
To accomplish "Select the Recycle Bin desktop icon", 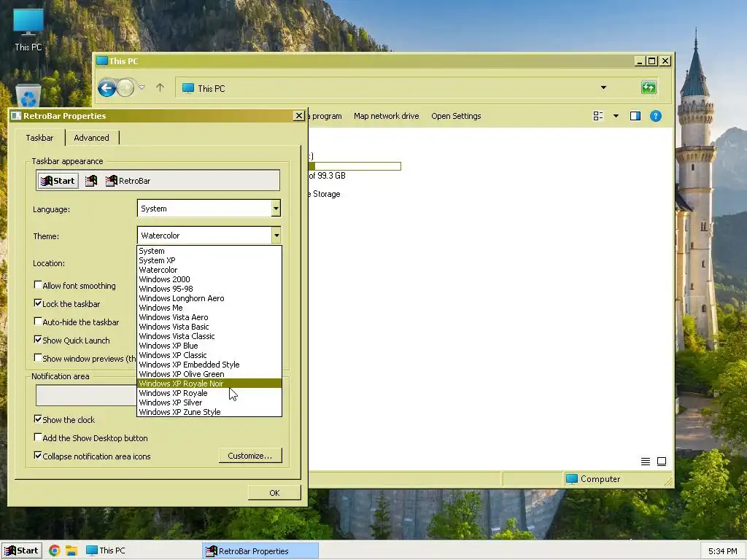I will pos(28,96).
